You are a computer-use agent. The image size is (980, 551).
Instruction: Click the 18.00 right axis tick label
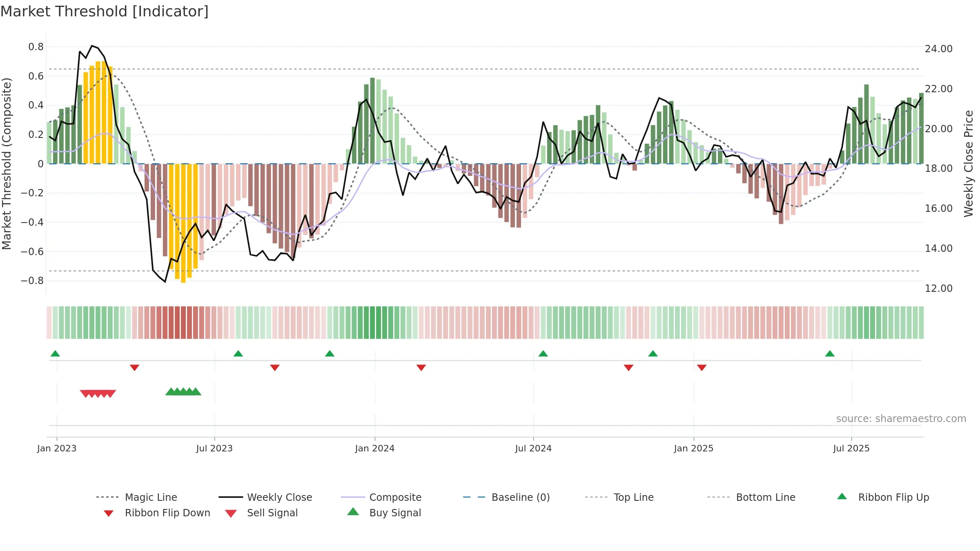939,169
